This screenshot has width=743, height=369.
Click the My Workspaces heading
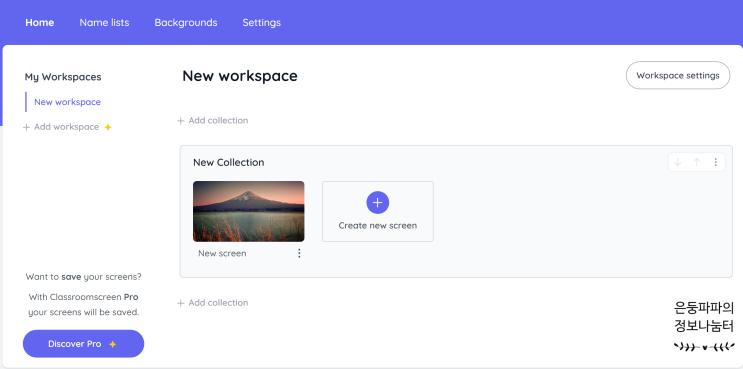[x=63, y=77]
